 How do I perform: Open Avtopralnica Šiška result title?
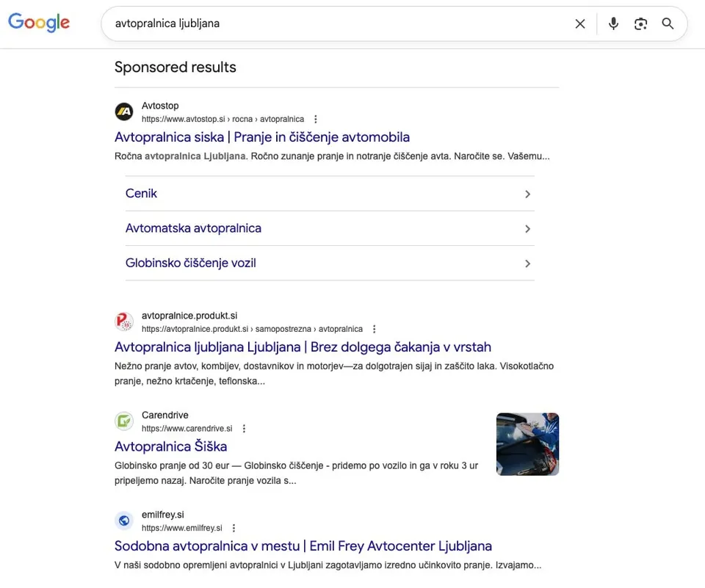[171, 446]
